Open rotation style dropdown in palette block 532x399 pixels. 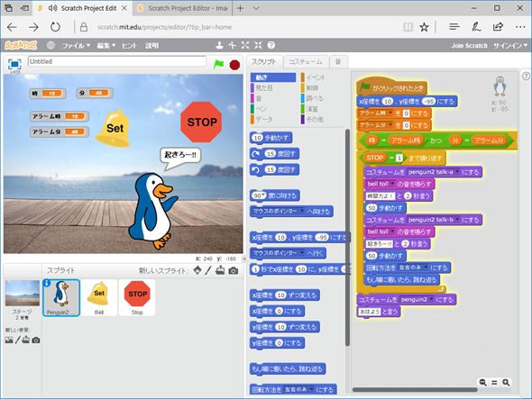click(311, 389)
